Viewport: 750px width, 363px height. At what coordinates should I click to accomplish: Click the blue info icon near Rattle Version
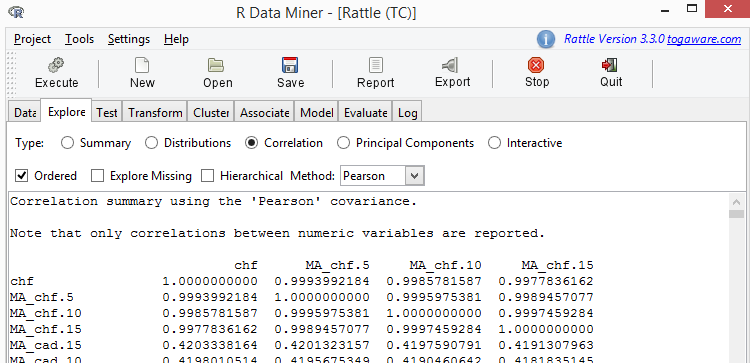pyautogui.click(x=546, y=39)
